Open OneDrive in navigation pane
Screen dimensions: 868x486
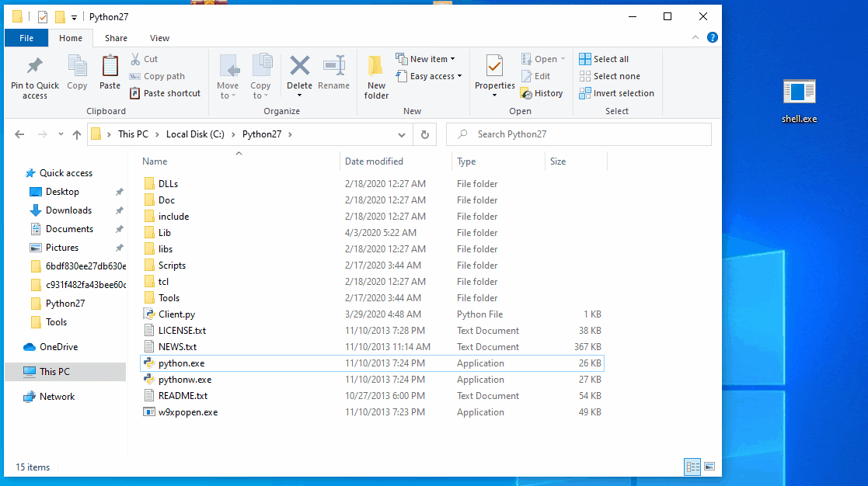click(58, 347)
